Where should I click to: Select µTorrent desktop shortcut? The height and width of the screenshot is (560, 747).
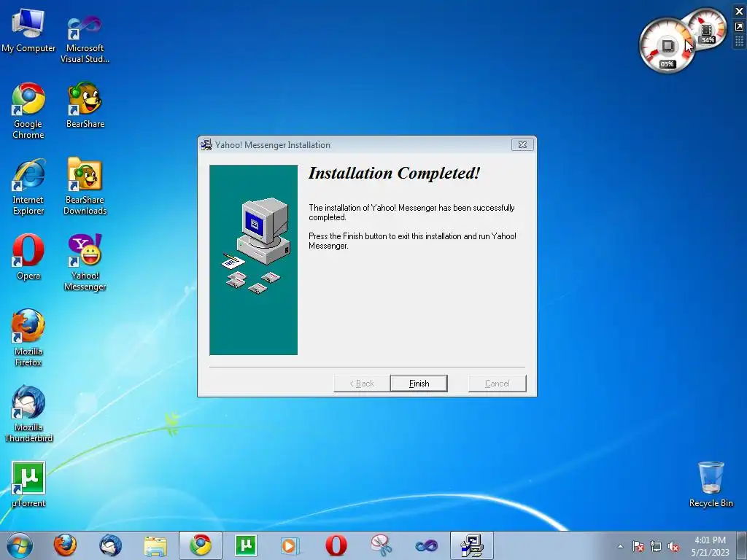[28, 484]
